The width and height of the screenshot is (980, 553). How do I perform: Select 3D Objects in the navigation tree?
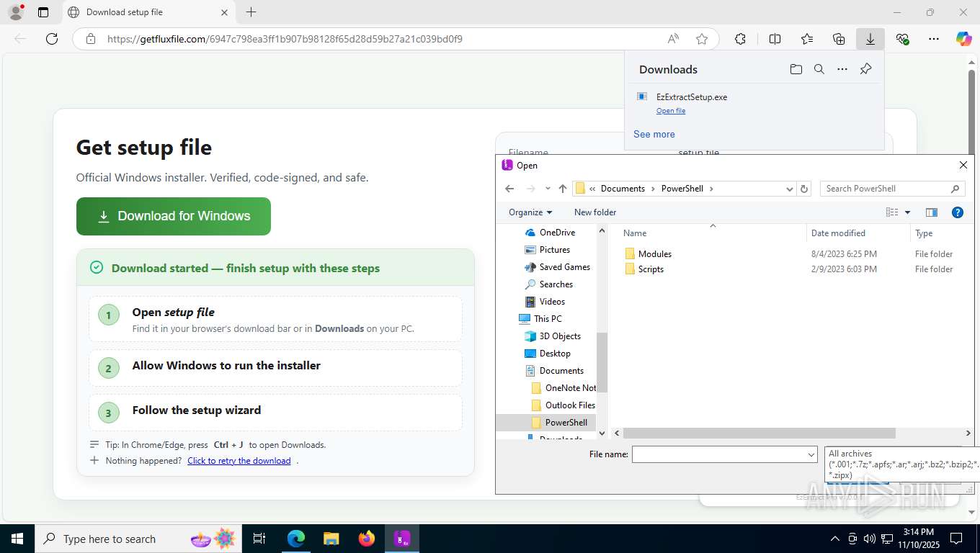tap(560, 336)
